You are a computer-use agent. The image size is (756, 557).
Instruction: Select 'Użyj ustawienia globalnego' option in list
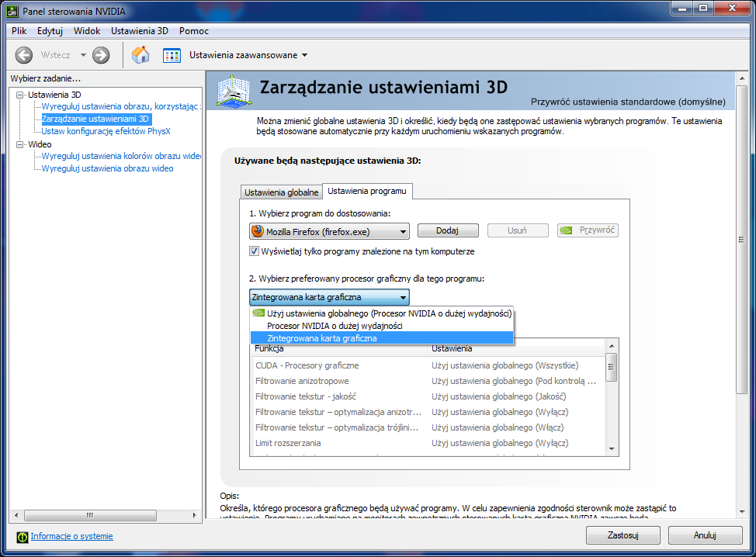point(382,313)
